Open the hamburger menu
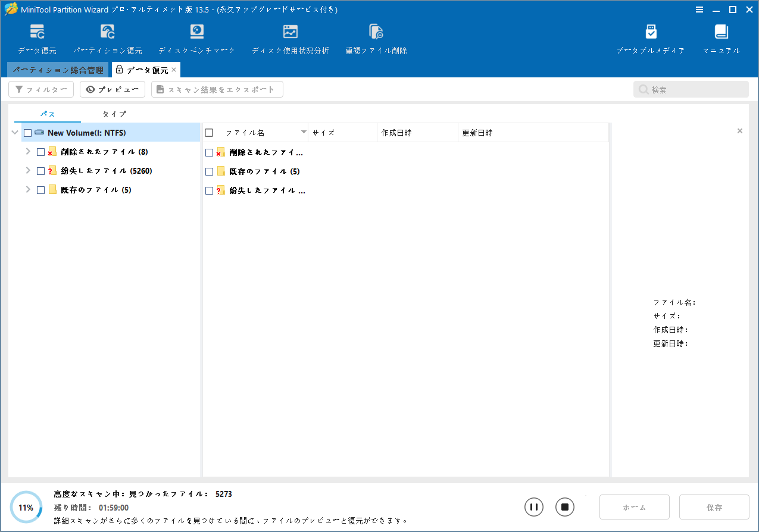 (699, 10)
